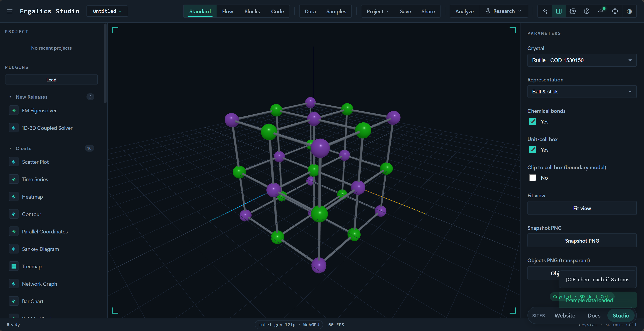The height and width of the screenshot is (331, 644).
Task: Click the Scatter Plot plugin icon
Action: pyautogui.click(x=14, y=162)
